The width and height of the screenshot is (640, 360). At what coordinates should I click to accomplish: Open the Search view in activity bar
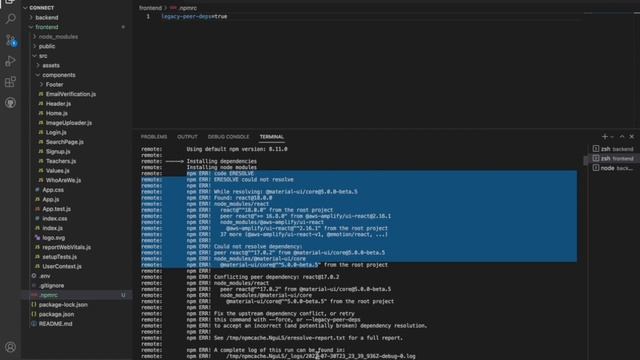tap(11, 18)
